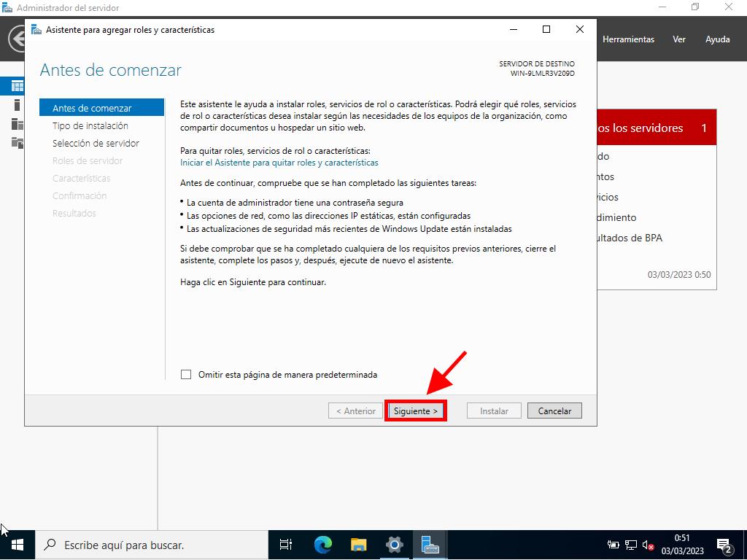Go to the 'Tipo de instalación' wizard step

click(90, 126)
